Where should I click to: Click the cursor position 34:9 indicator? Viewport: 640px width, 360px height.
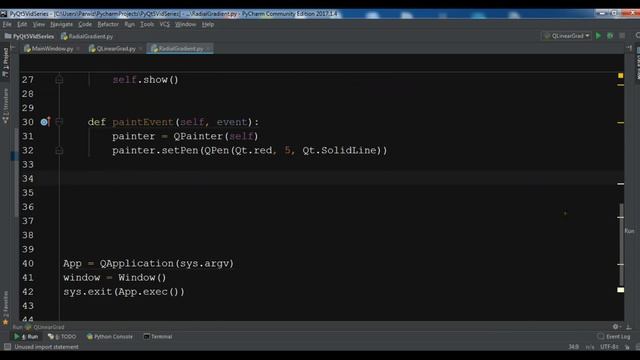tap(573, 347)
